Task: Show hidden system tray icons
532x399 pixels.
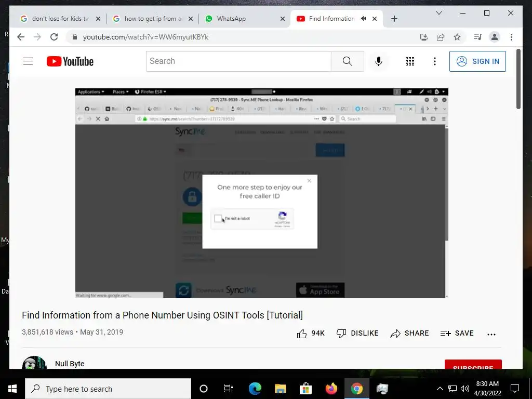Action: [x=440, y=389]
